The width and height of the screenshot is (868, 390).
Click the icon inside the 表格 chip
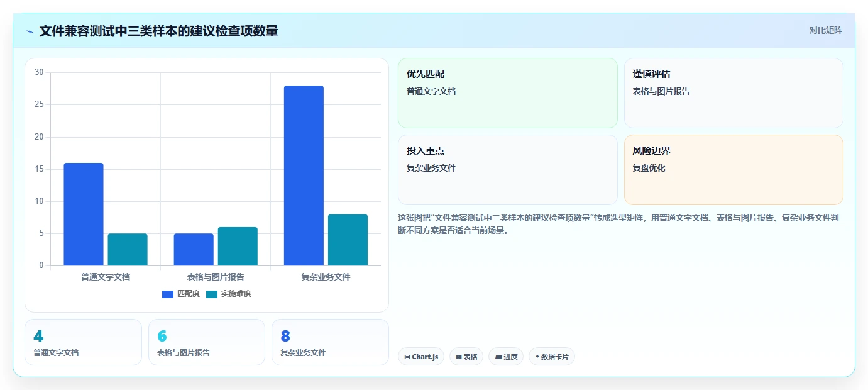point(459,357)
